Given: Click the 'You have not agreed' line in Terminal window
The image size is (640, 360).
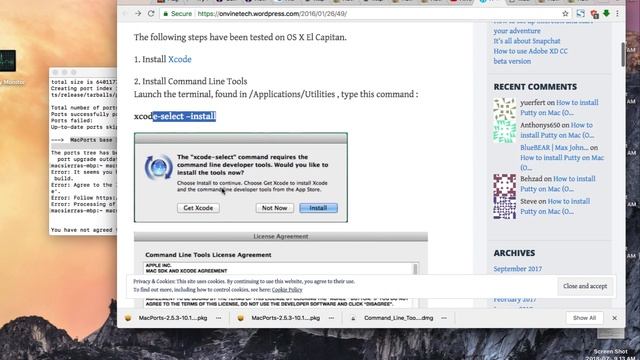Looking at the screenshot, I should point(84,230).
